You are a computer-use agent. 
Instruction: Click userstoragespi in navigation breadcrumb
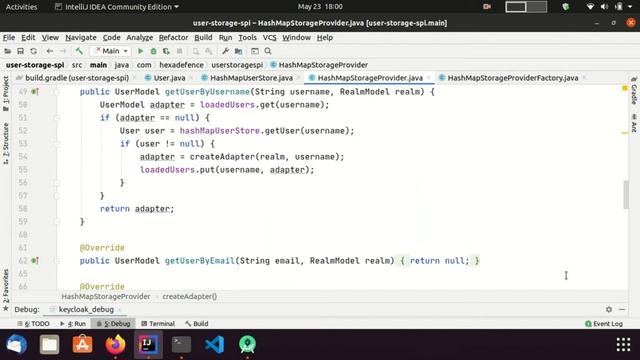[237, 65]
